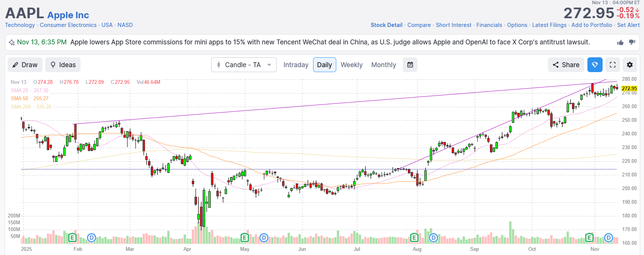This screenshot has height=255, width=644.
Task: Dislike the news headline with thumbs down
Action: tap(632, 42)
